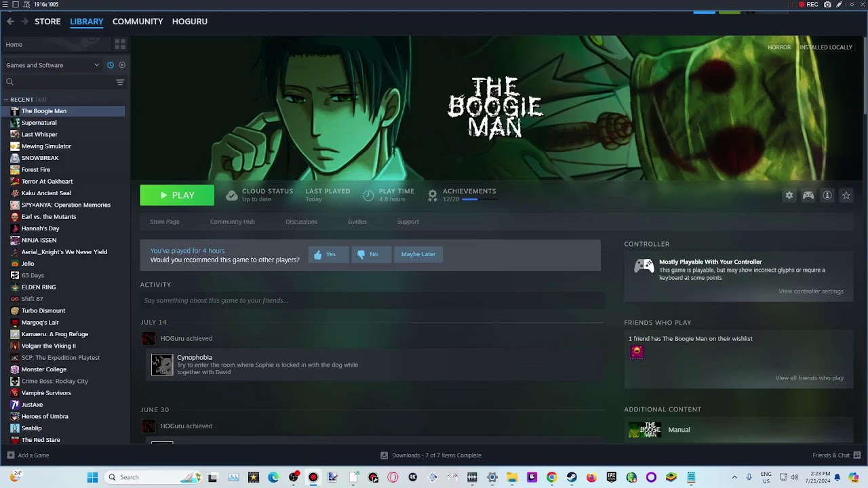868x488 pixels.
Task: Click the activity comment field
Action: point(372,300)
